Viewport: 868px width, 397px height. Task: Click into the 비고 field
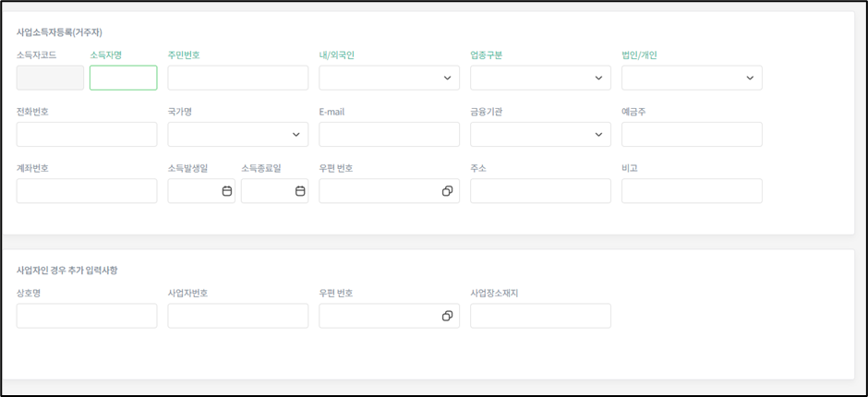coord(692,191)
